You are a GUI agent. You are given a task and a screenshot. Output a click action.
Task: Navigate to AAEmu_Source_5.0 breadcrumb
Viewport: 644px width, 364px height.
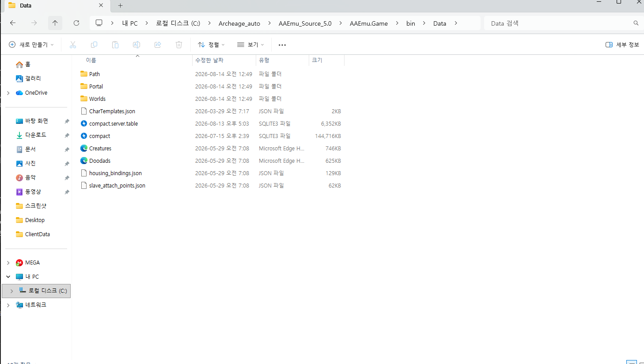point(305,23)
